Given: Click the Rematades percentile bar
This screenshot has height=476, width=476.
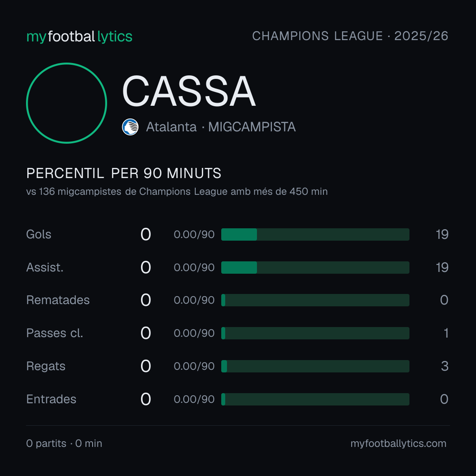Looking at the screenshot, I should point(315,300).
